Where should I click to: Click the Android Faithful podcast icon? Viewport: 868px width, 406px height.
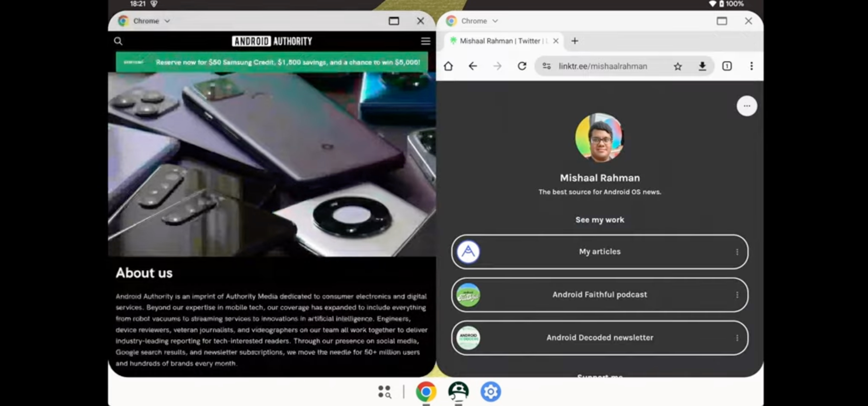click(468, 294)
